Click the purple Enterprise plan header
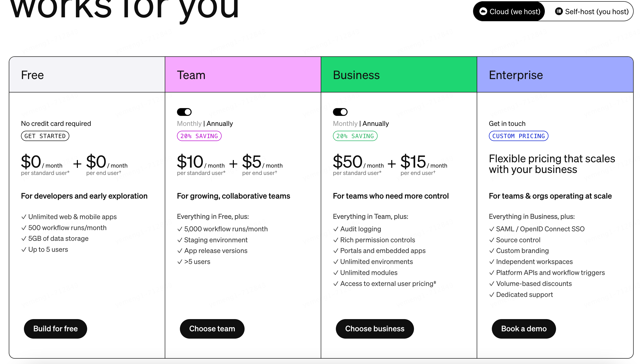 (x=555, y=74)
